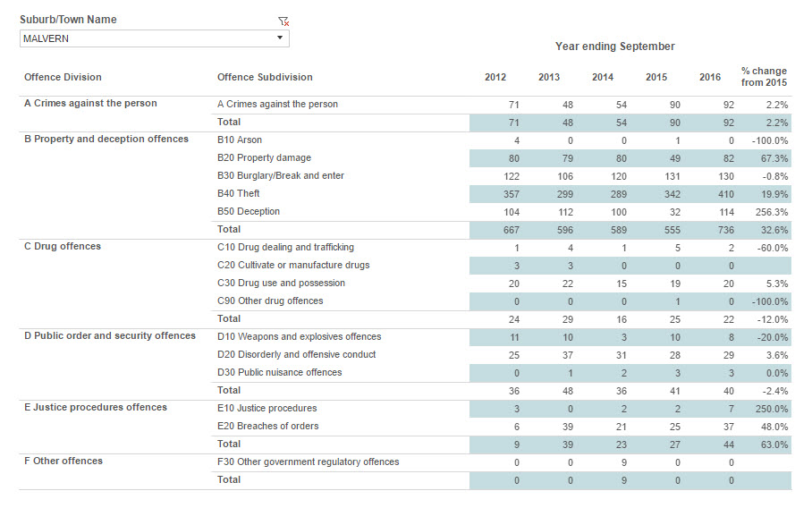The height and width of the screenshot is (525, 812).
Task: Click the F30 Other government regulatory offences label
Action: point(309,461)
